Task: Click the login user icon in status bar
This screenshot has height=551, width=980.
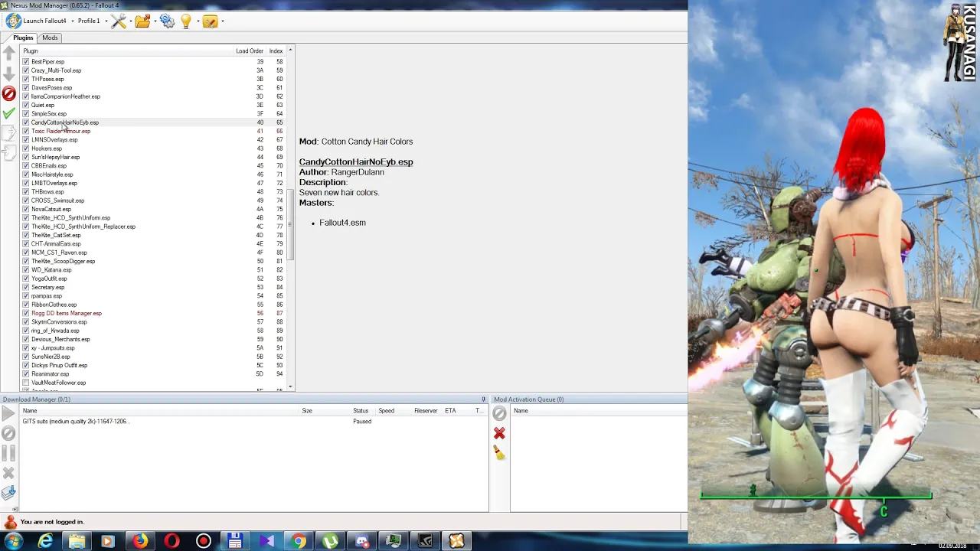Action: [10, 522]
